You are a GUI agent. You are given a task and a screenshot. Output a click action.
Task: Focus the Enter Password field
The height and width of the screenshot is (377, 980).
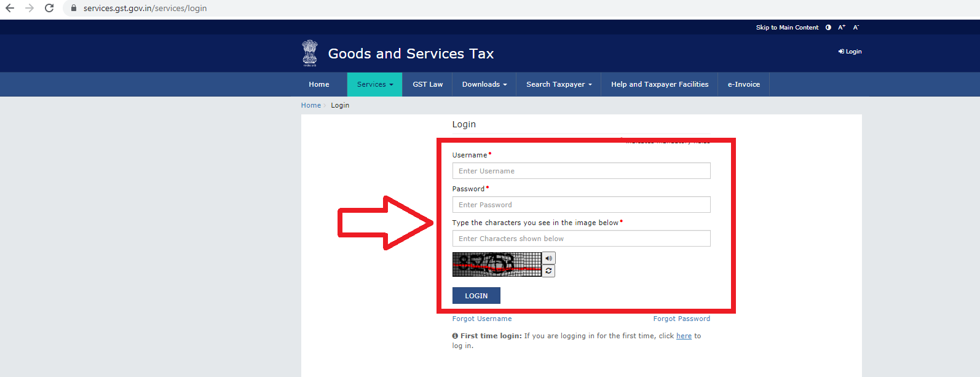pos(582,205)
